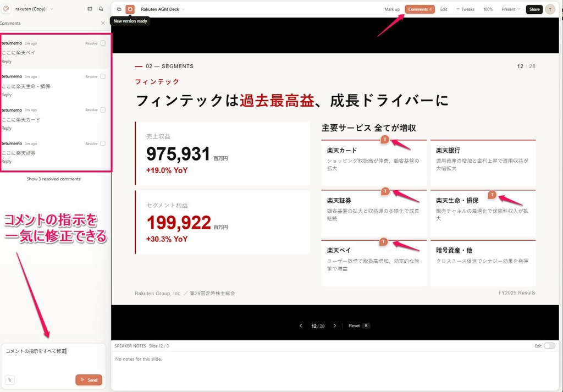Check Resolve box for 楽天ペイ comment
The height and width of the screenshot is (392, 563).
tap(103, 43)
